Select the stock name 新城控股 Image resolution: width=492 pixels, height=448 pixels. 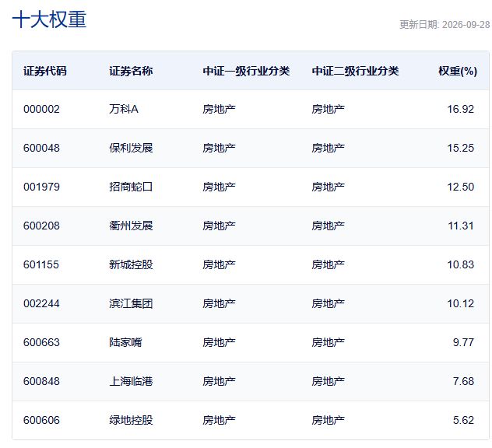pyautogui.click(x=131, y=264)
